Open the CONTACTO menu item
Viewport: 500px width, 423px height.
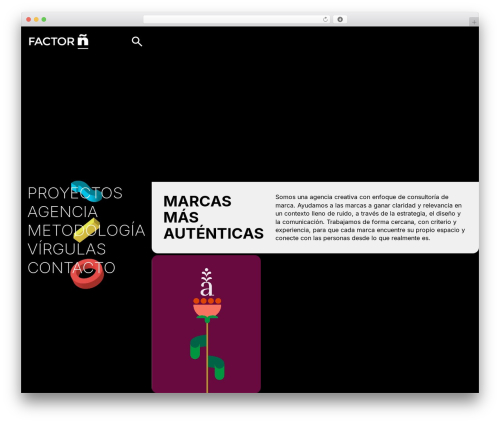click(71, 268)
